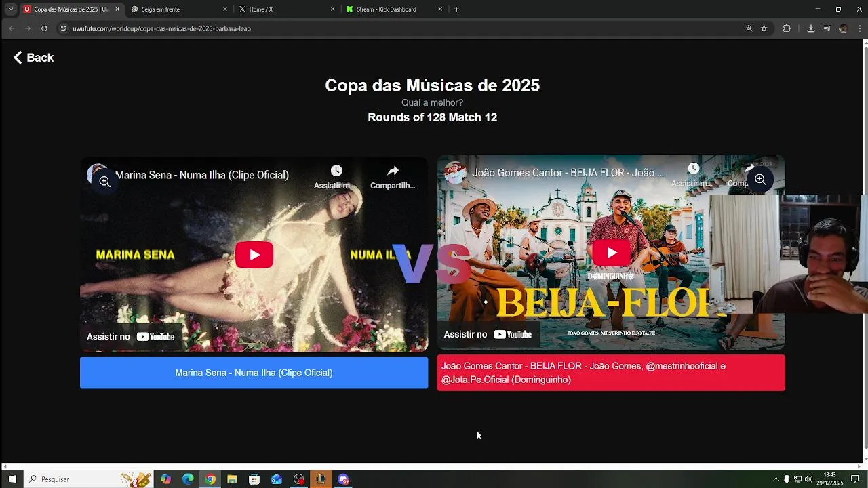Image resolution: width=868 pixels, height=488 pixels.
Task: Close the Stream - Kick Dashboard tab
Action: pos(440,9)
